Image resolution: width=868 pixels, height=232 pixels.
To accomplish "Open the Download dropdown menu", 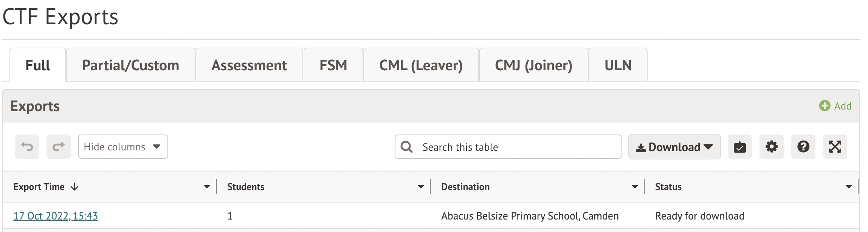I will click(x=674, y=147).
